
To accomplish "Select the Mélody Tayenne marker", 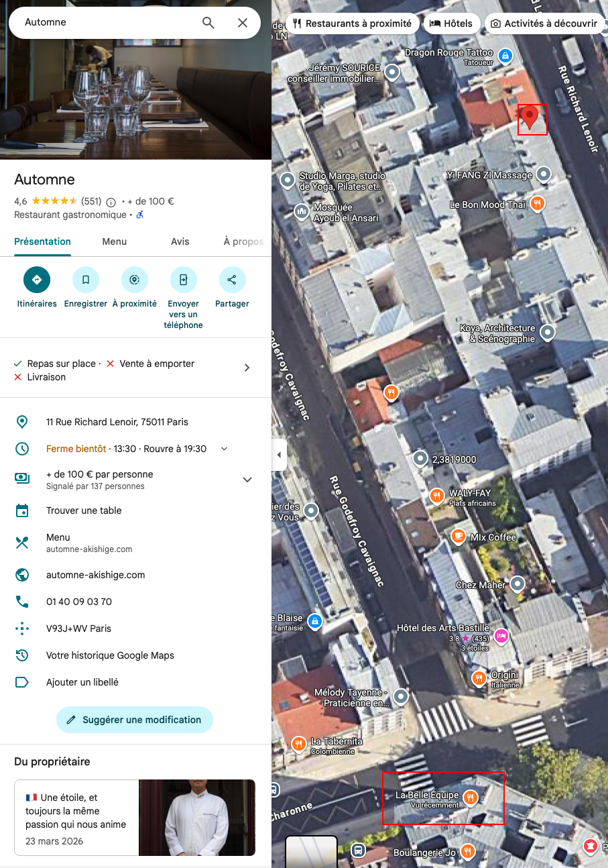I will [x=401, y=696].
